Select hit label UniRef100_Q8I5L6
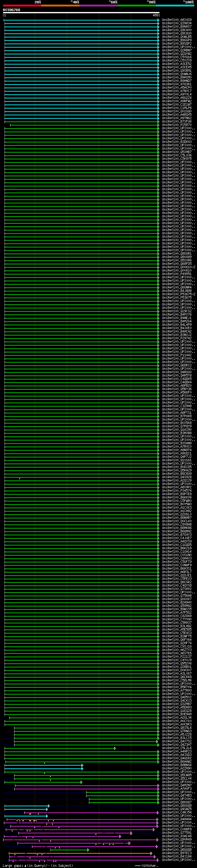197x868 pixels. pos(177,728)
